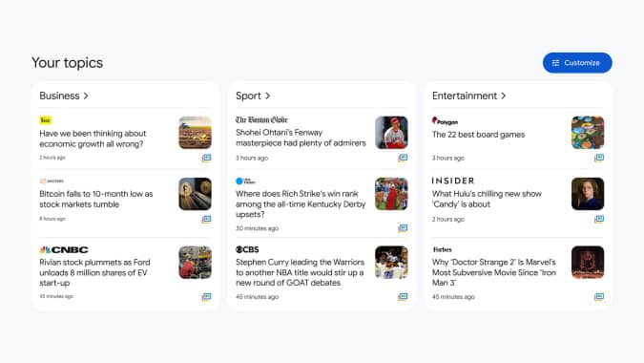The width and height of the screenshot is (644, 363).
Task: Expand the Sport topic chevron
Action: (268, 96)
